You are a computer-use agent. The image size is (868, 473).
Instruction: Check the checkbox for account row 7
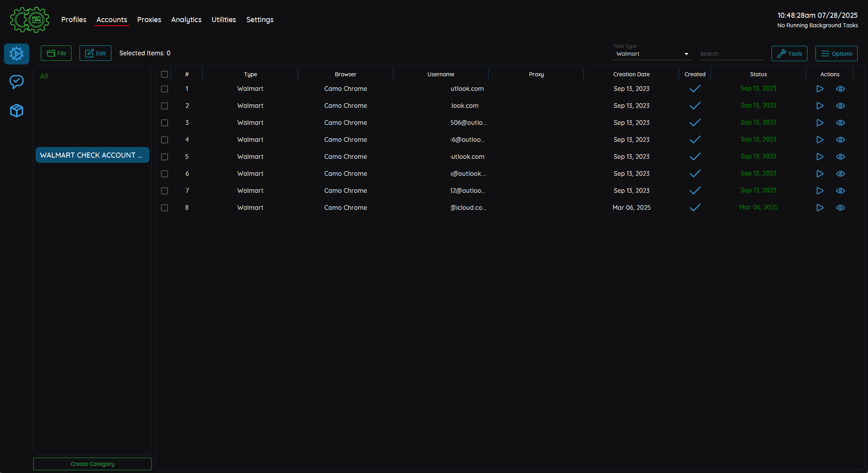tap(165, 191)
